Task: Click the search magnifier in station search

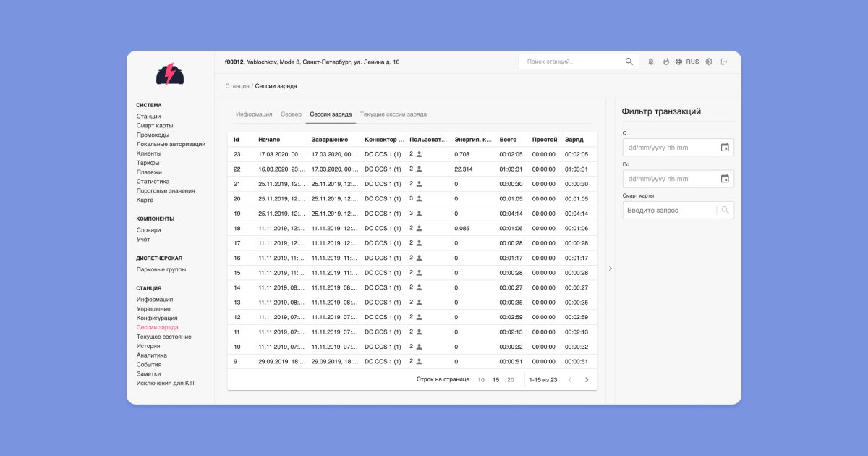Action: [x=629, y=62]
